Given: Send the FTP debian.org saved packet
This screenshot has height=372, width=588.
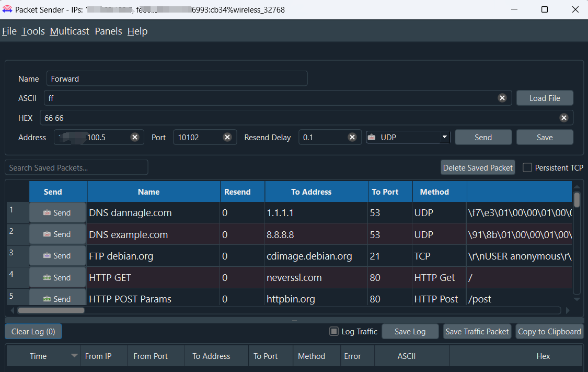Looking at the screenshot, I should point(57,256).
